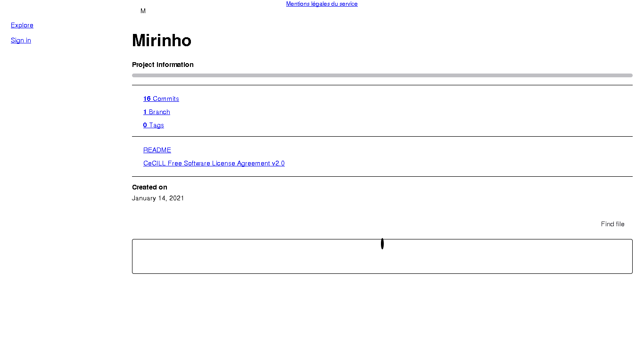This screenshot has width=644, height=362.
Task: Open the Sign in page
Action: 21,40
